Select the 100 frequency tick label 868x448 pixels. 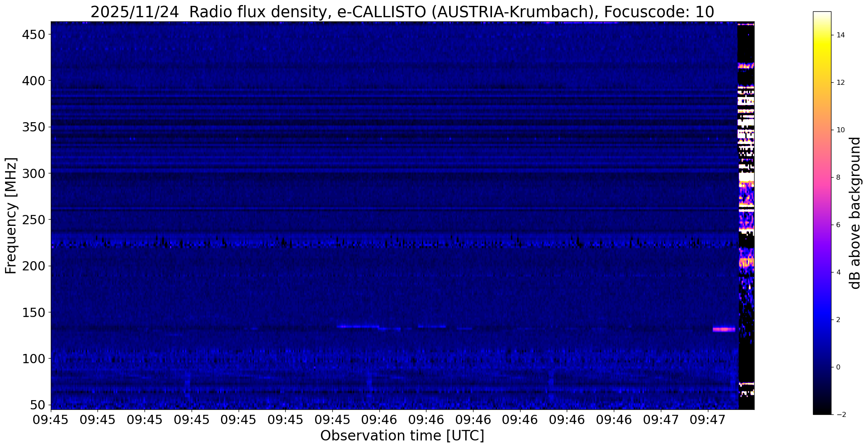tap(33, 359)
